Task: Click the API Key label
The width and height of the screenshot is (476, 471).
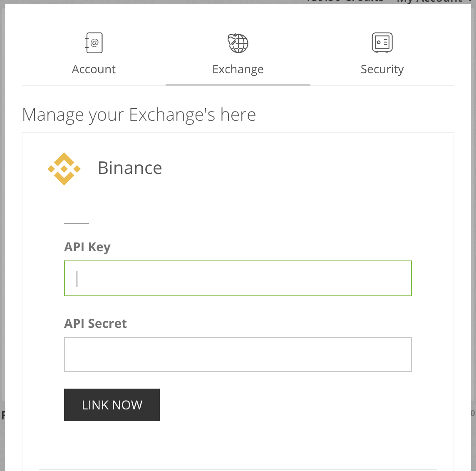Action: pos(87,247)
